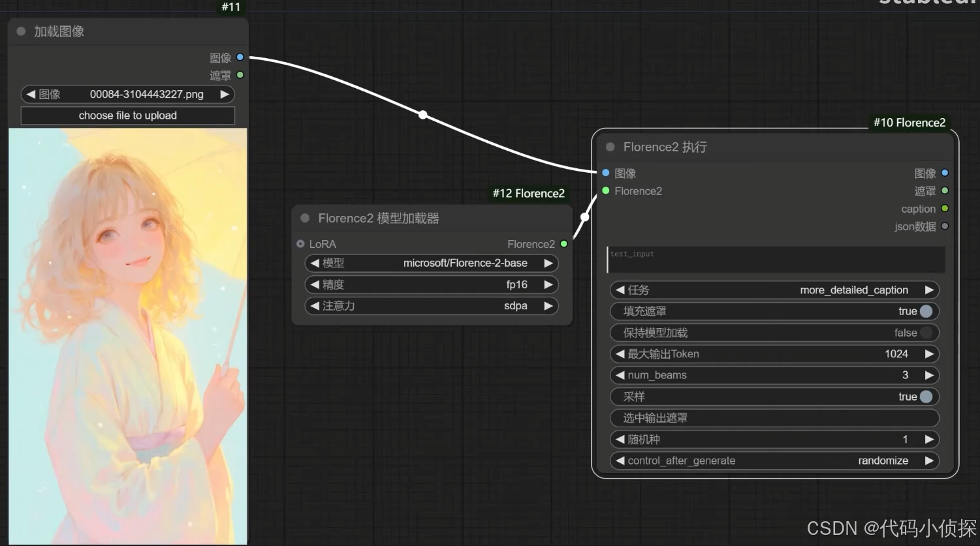Image resolution: width=980 pixels, height=546 pixels.
Task: Click the text_input field
Action: click(776, 260)
